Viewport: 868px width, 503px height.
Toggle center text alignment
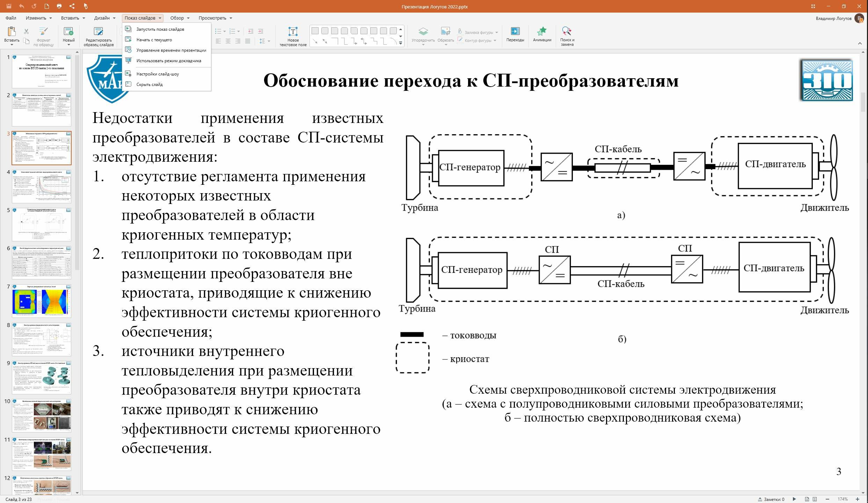(228, 41)
